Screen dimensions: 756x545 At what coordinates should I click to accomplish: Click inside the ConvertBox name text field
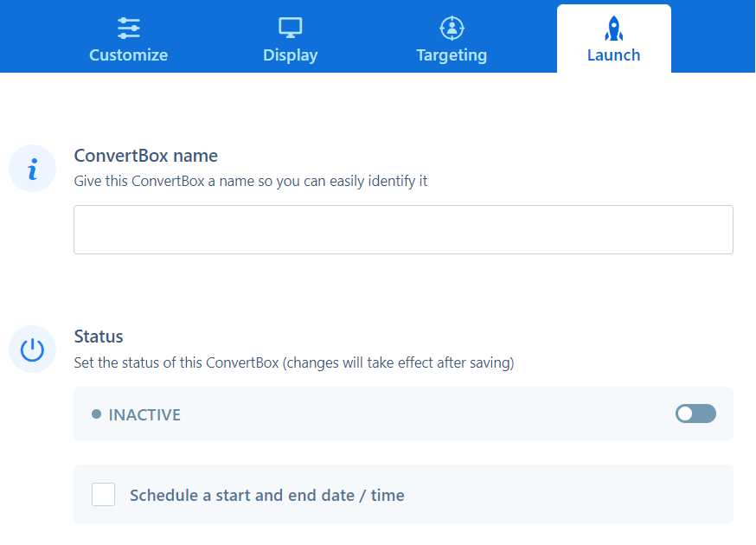point(402,228)
